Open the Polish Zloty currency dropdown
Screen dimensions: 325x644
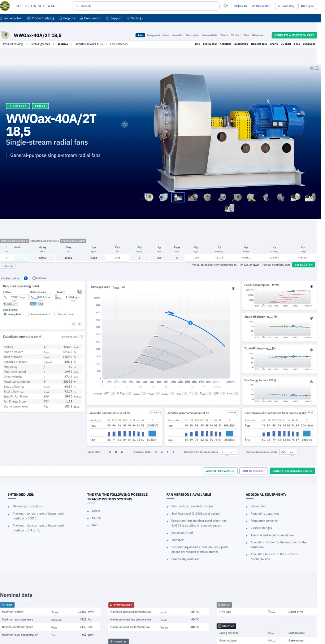[x=286, y=6]
